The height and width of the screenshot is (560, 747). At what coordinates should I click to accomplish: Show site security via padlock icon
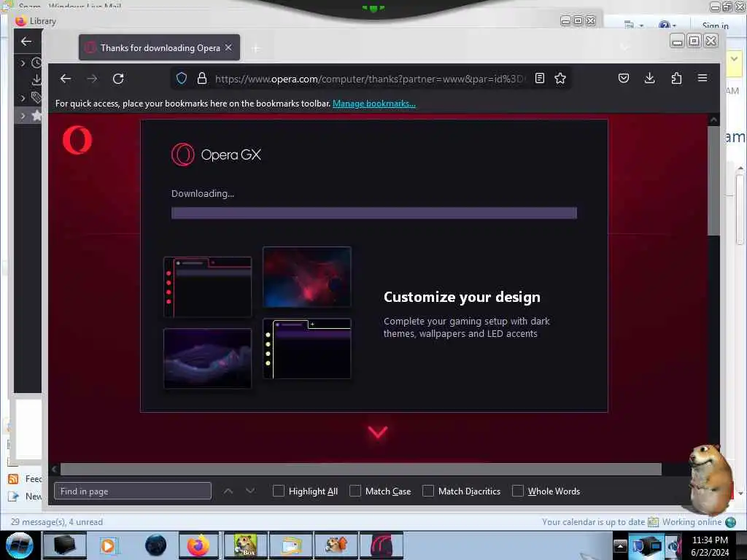pyautogui.click(x=202, y=79)
